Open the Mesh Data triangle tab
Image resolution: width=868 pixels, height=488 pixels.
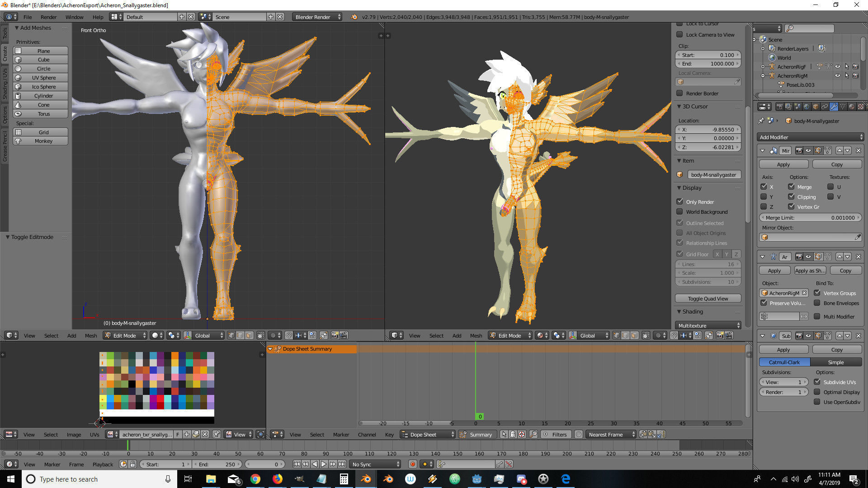(x=843, y=107)
